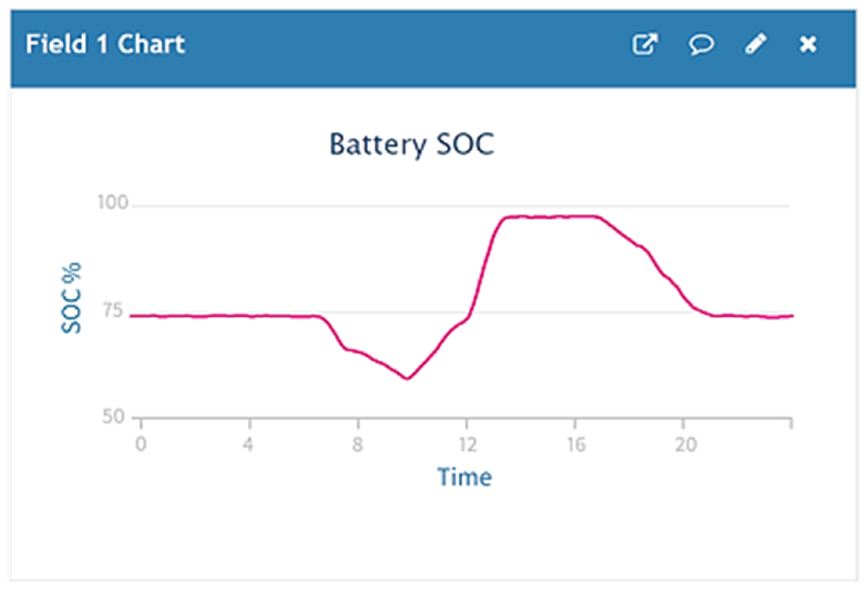Click the 'Battery SOC' chart title
Image resolution: width=868 pixels, height=593 pixels.
click(411, 144)
